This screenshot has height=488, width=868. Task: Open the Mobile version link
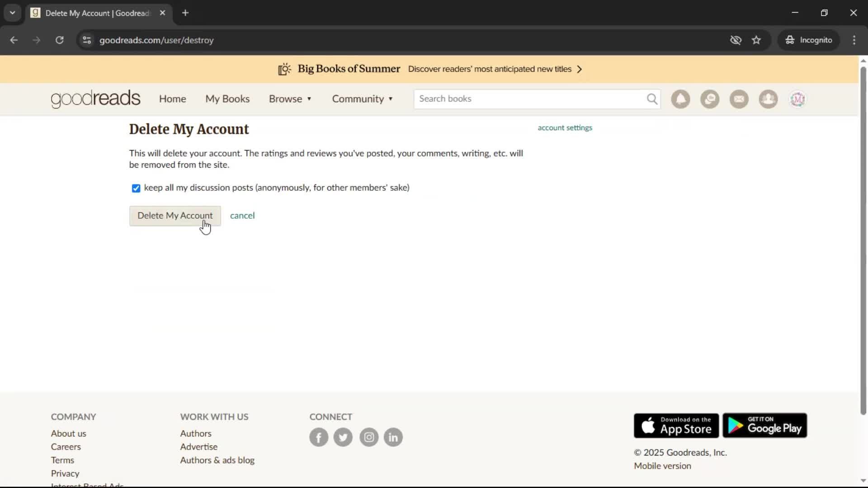pyautogui.click(x=662, y=466)
